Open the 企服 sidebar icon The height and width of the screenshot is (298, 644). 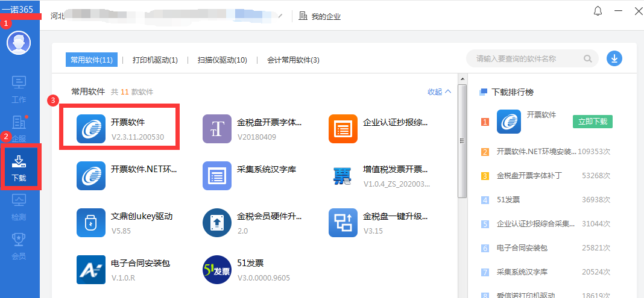tap(19, 126)
